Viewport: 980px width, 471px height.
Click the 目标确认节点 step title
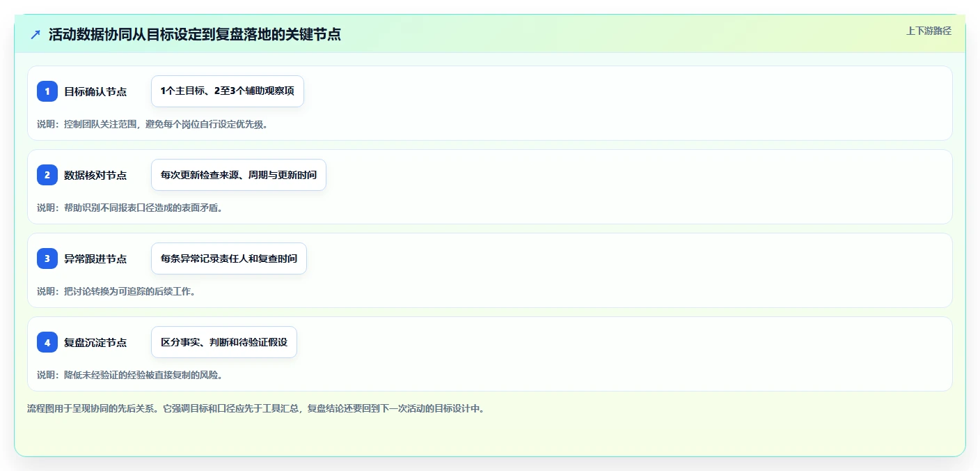(x=95, y=91)
